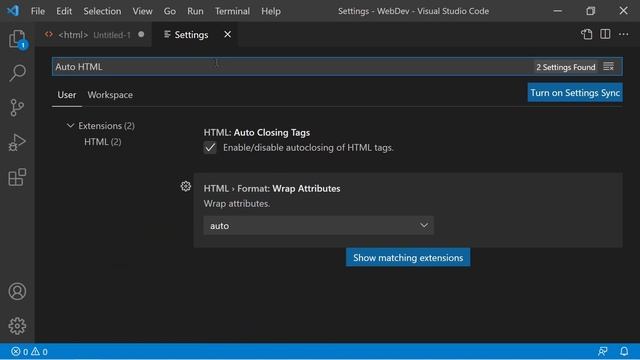This screenshot has width=640, height=360.
Task: Click the 2 Settings Found badge
Action: coord(565,67)
